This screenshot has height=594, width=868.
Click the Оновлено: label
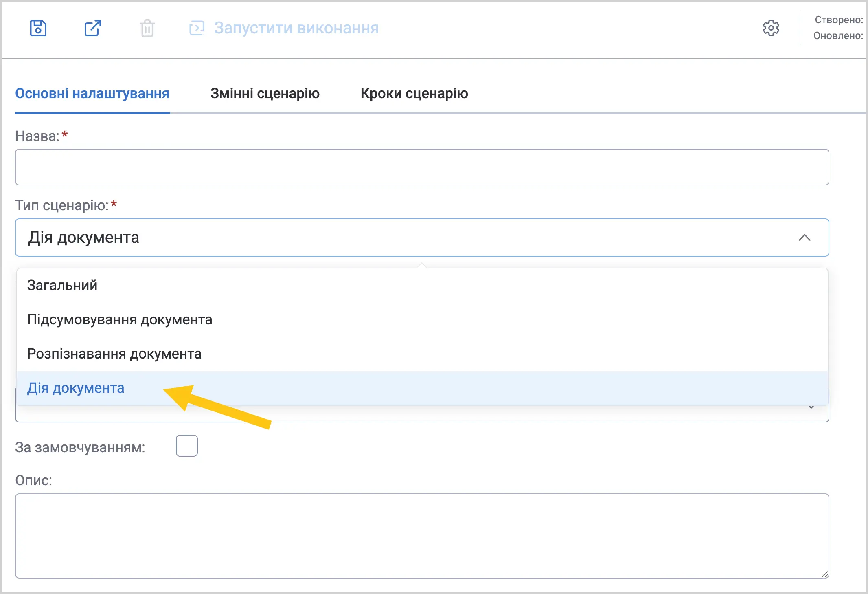point(838,36)
